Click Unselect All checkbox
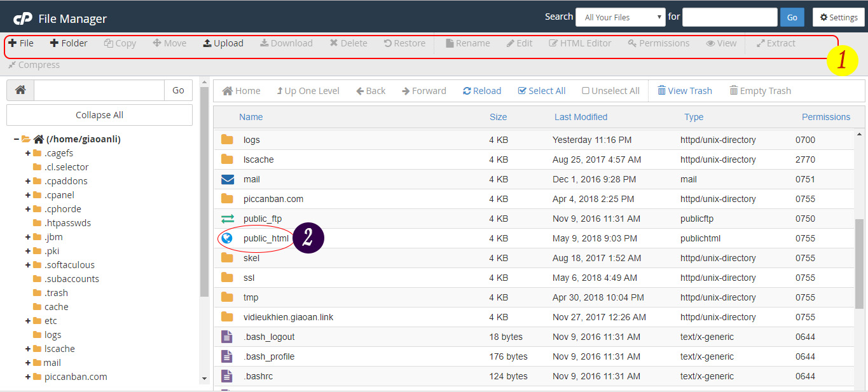The image size is (868, 392). (x=586, y=91)
